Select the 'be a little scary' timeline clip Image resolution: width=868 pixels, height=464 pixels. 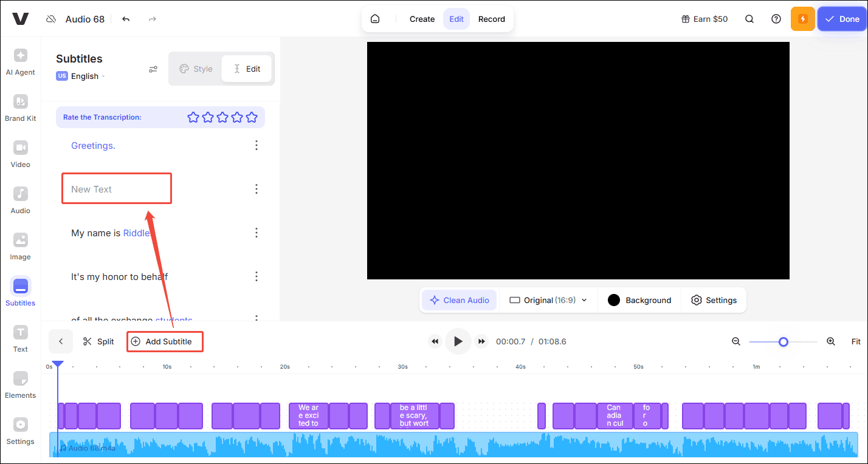tap(413, 416)
